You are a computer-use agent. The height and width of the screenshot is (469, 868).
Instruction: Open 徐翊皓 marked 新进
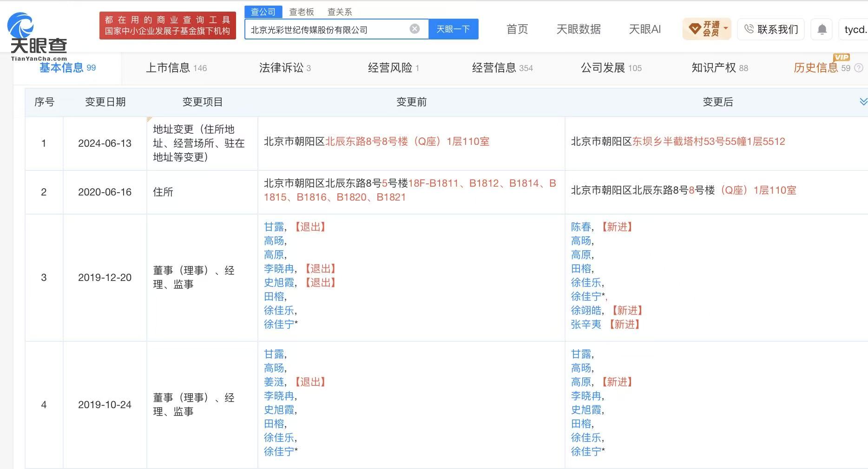pyautogui.click(x=586, y=311)
